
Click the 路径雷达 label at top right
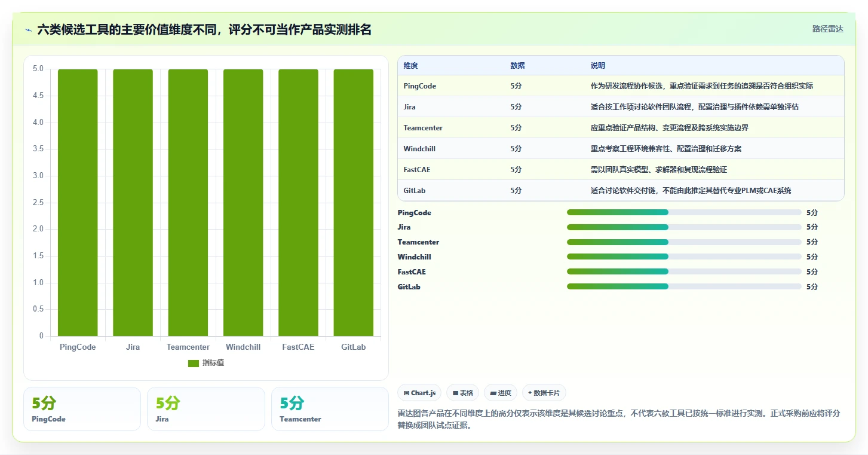click(827, 29)
